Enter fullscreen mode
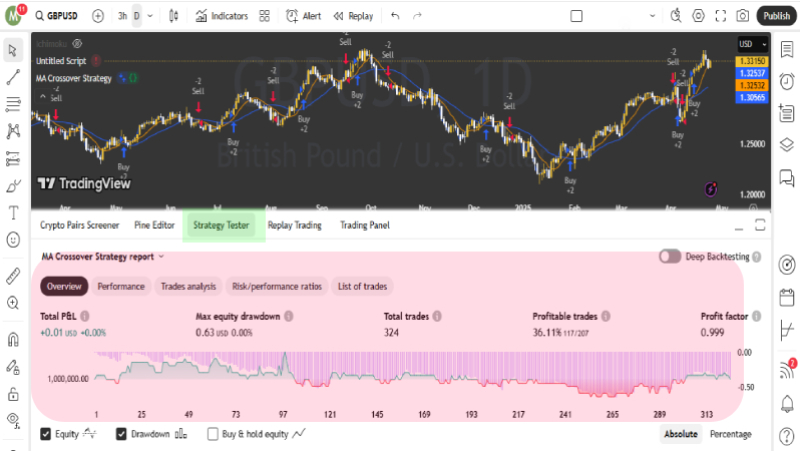Image resolution: width=800 pixels, height=451 pixels. pos(720,16)
